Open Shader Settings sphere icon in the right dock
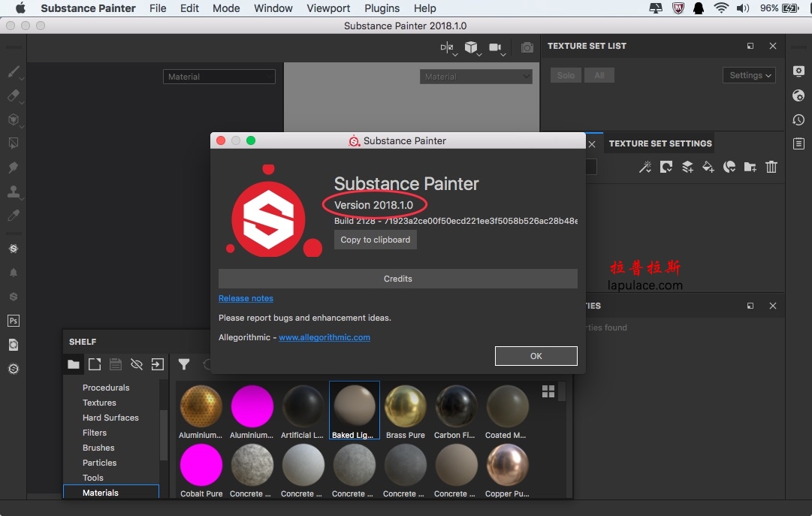 [798, 95]
